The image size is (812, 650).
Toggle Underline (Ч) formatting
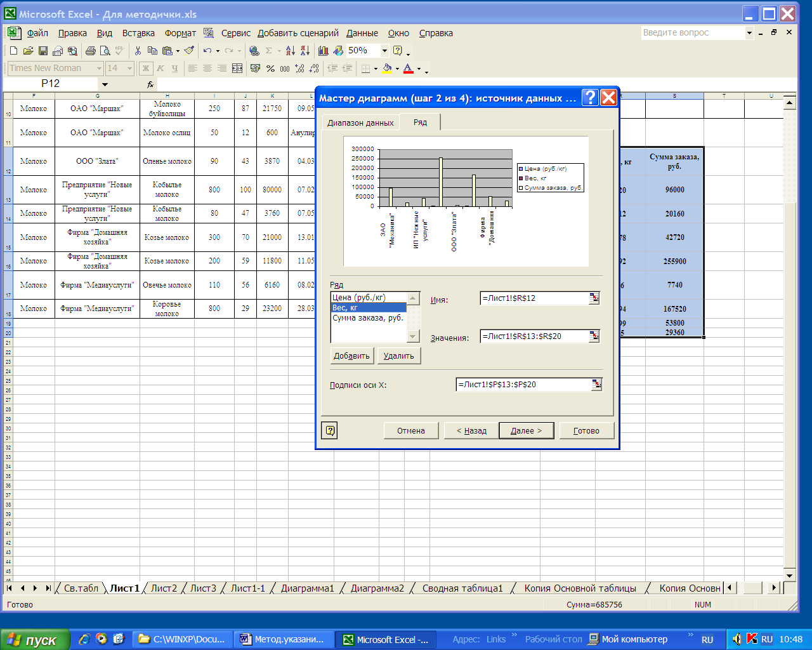[x=175, y=68]
